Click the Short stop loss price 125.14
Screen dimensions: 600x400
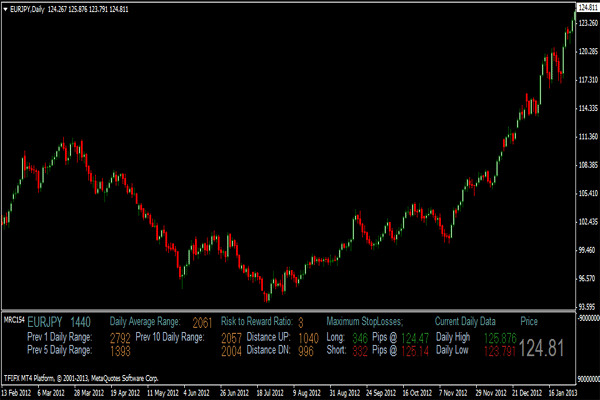pyautogui.click(x=415, y=351)
